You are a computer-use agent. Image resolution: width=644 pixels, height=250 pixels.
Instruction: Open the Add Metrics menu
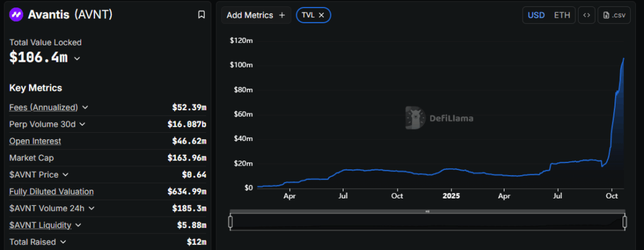[x=256, y=15]
